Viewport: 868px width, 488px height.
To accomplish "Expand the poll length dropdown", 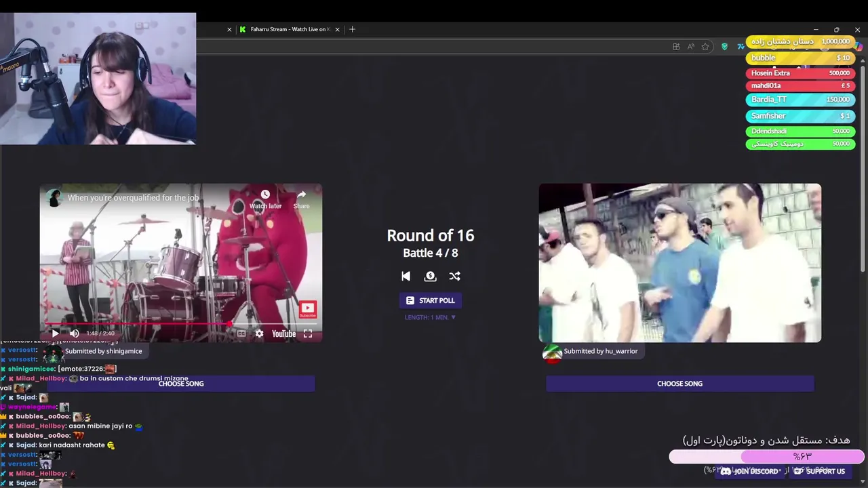I will click(x=430, y=317).
